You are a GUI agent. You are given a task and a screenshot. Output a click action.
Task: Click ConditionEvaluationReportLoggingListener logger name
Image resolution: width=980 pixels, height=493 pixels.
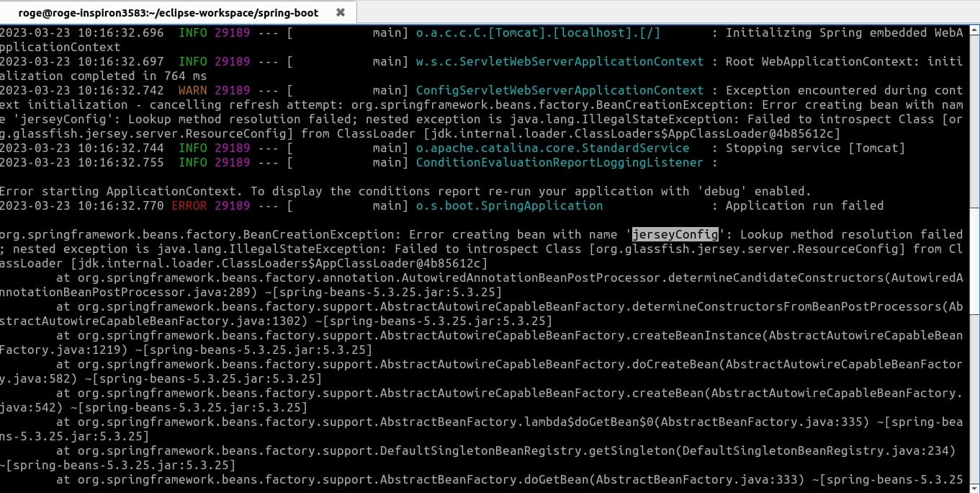coord(559,162)
